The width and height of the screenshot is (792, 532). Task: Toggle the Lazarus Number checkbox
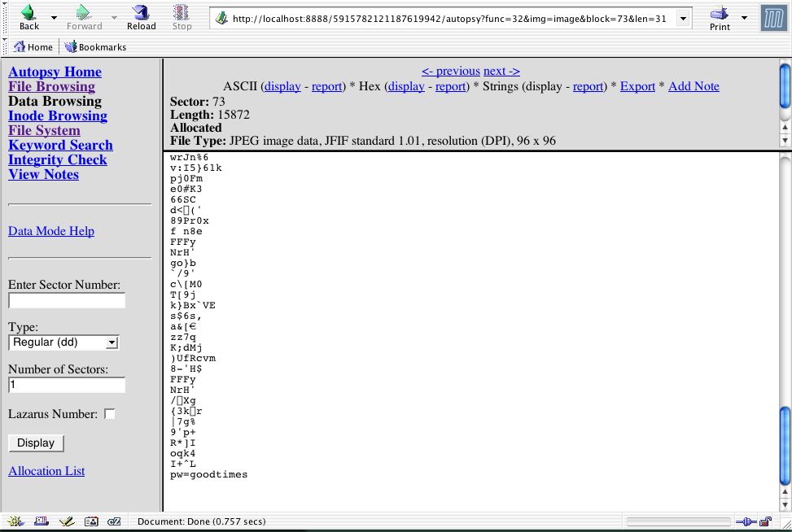tap(110, 414)
